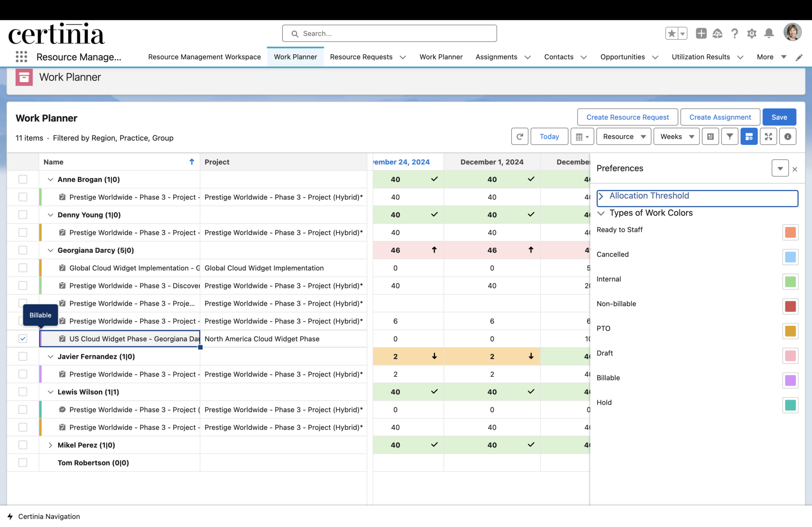
Task: Change the Billable work type color swatch
Action: pos(790,380)
